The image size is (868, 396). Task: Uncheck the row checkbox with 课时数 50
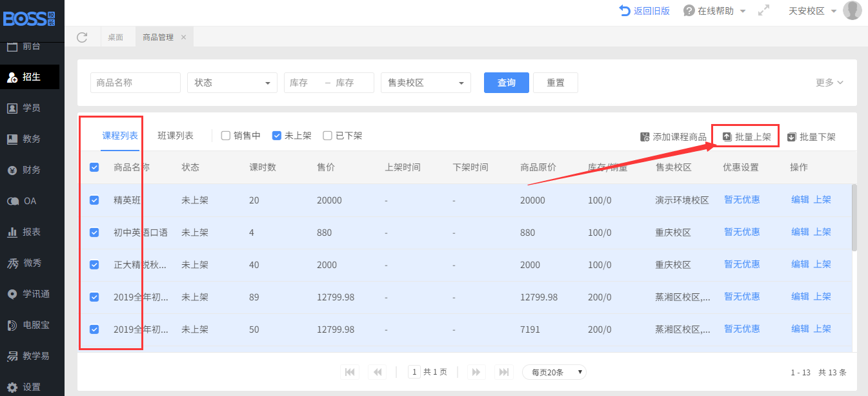tap(94, 329)
